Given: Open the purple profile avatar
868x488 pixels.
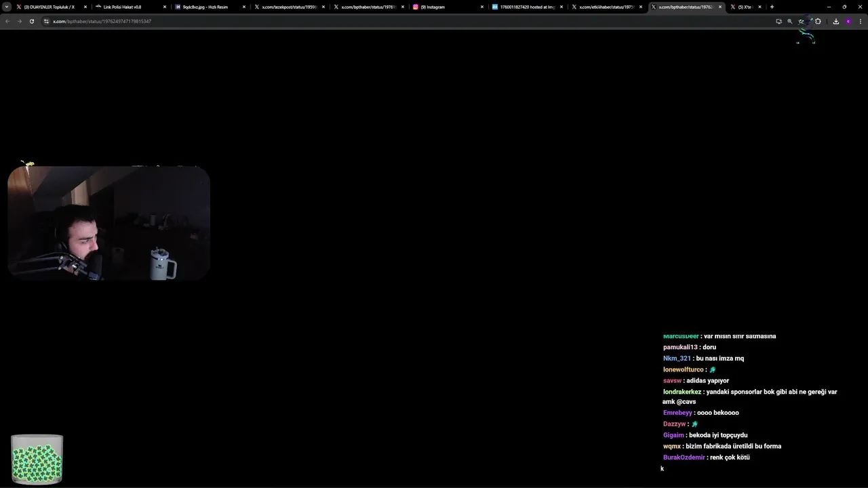Looking at the screenshot, I should [848, 21].
